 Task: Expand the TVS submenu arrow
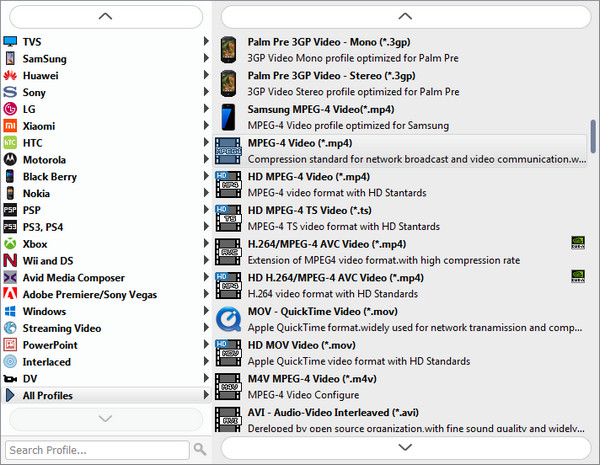coord(206,41)
